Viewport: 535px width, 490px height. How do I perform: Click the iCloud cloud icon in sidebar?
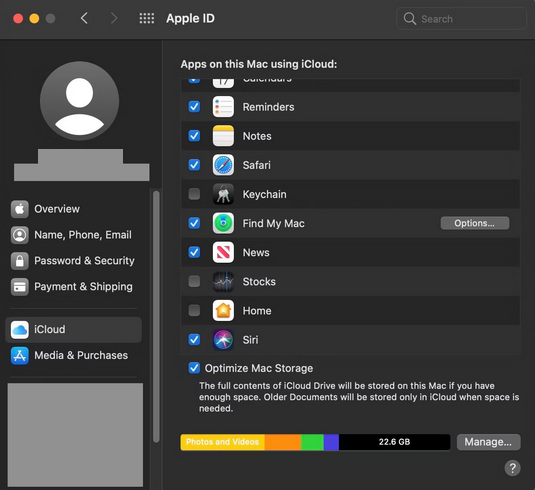[x=19, y=330]
